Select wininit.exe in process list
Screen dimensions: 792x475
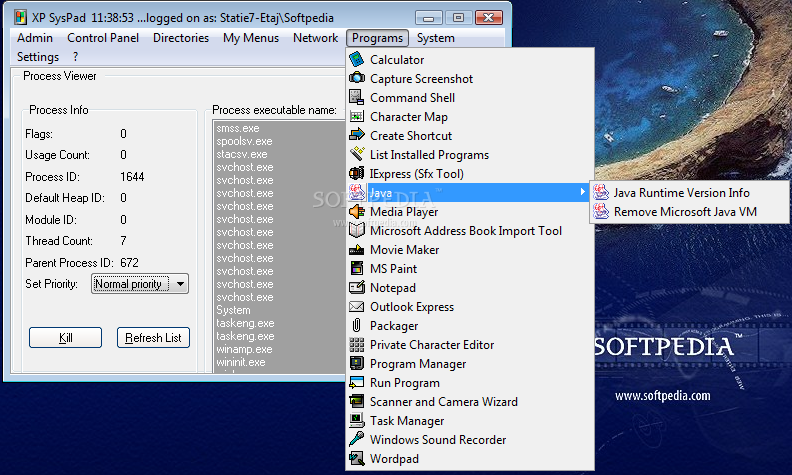[241, 362]
